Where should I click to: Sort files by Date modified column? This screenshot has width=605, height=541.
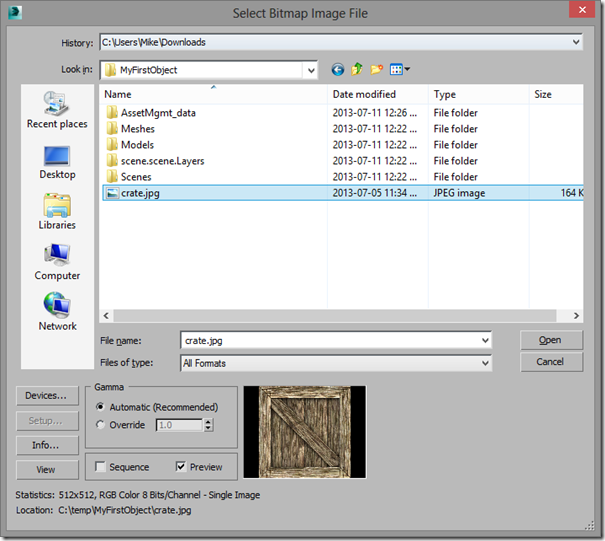click(364, 94)
